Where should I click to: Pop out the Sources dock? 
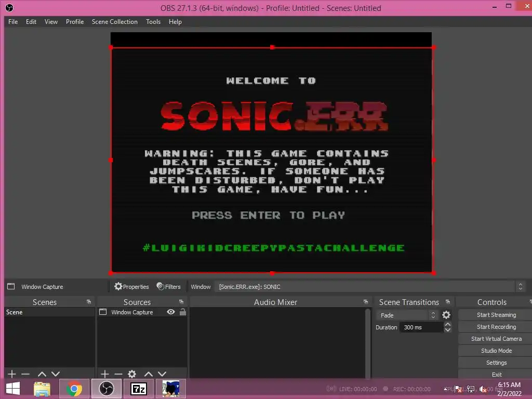pos(181,302)
